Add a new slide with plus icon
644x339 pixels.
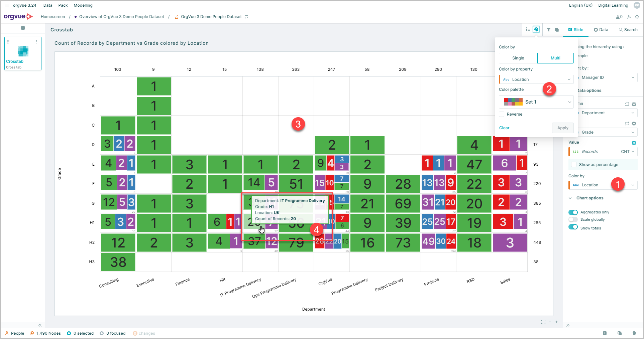coord(23,28)
